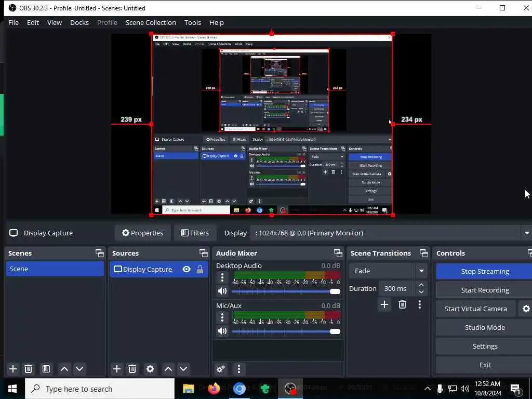Viewport: 532px width, 399px height.
Task: Open the View menu
Action: tap(54, 22)
